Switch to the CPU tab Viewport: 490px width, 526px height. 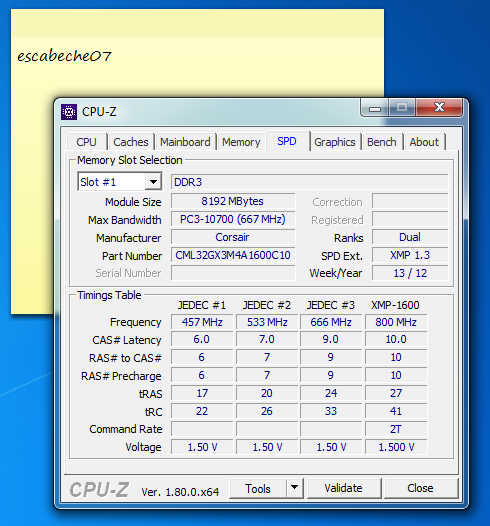point(87,142)
